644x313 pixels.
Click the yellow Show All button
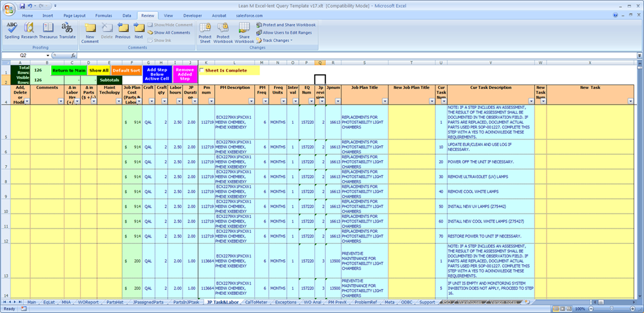(99, 70)
